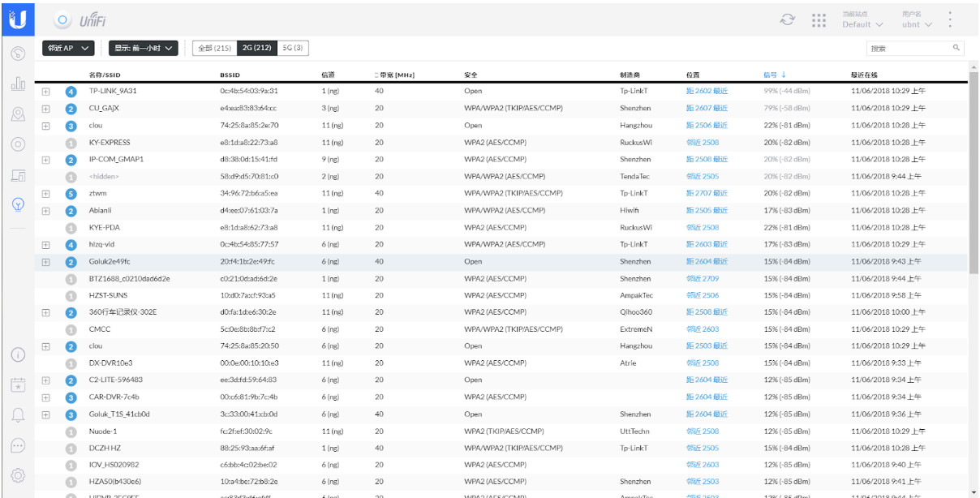Open the vertical three-dot menu in the top bar
The image size is (980, 498).
tap(950, 19)
